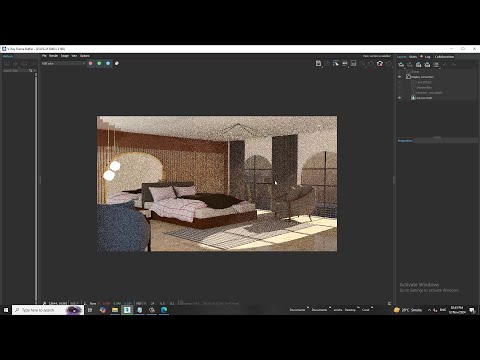Open notification center icon in taskbar

click(x=472, y=310)
